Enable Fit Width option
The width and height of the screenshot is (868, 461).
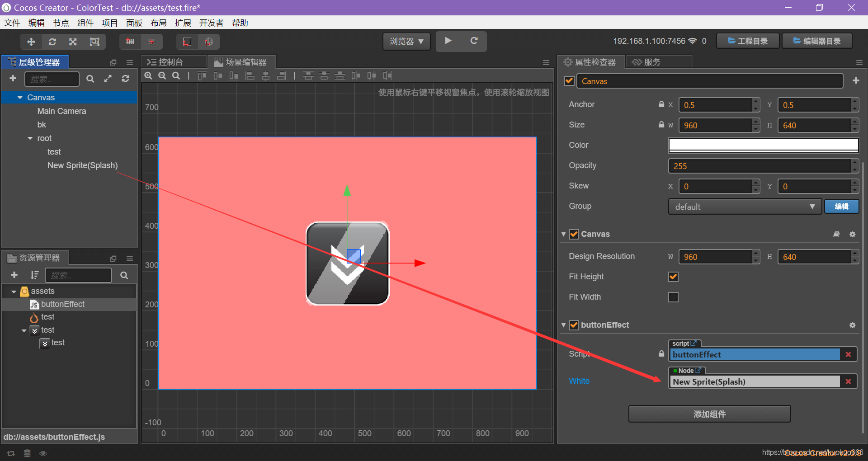[x=673, y=297]
